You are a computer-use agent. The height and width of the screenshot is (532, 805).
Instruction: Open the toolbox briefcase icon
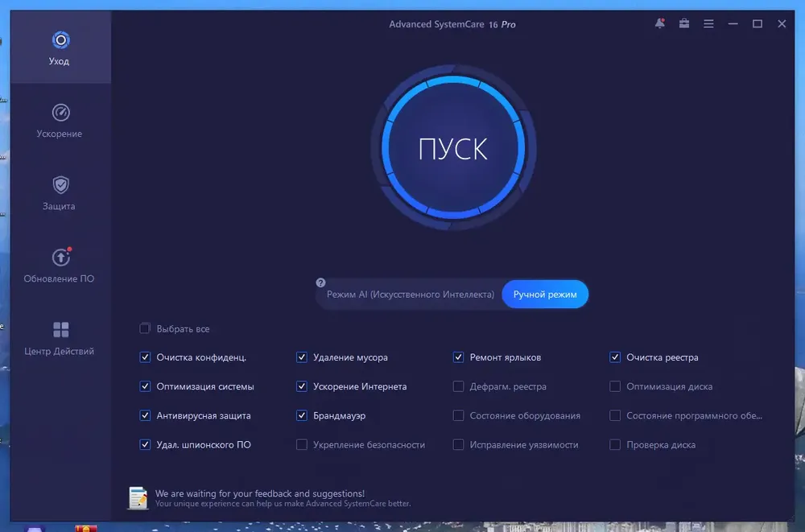pyautogui.click(x=683, y=23)
